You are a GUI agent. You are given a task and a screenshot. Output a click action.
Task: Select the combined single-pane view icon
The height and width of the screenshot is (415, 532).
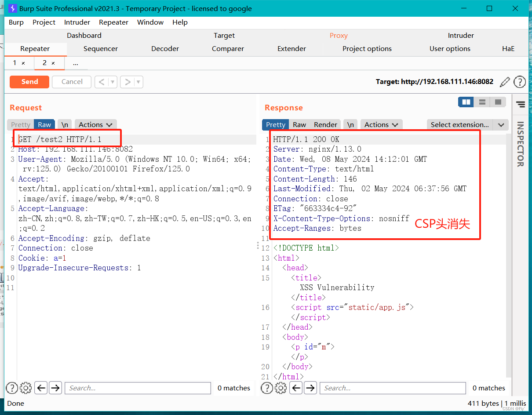(x=498, y=102)
